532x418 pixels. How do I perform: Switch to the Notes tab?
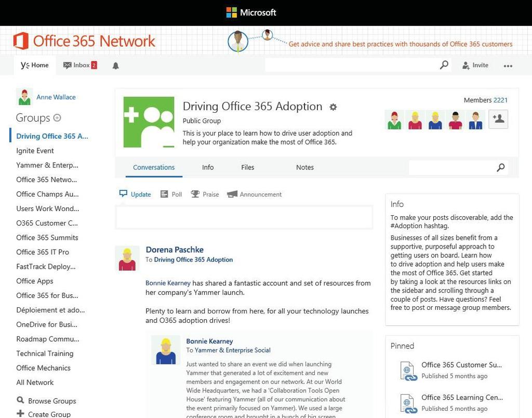[x=304, y=167]
